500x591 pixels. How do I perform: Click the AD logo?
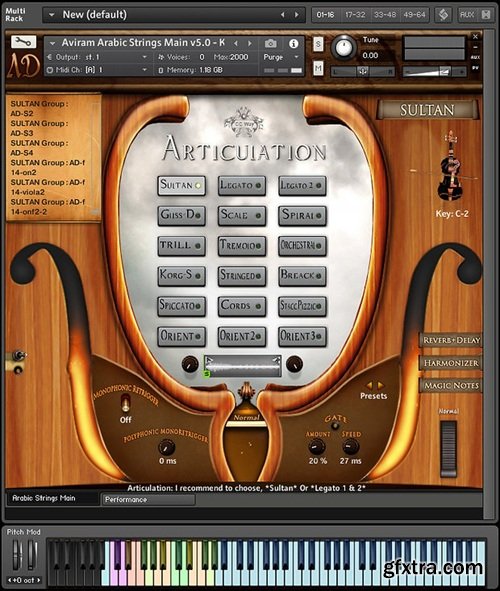24,65
